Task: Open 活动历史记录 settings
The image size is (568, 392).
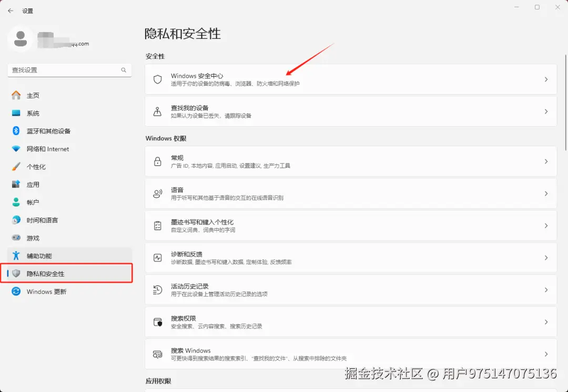Action: click(351, 290)
